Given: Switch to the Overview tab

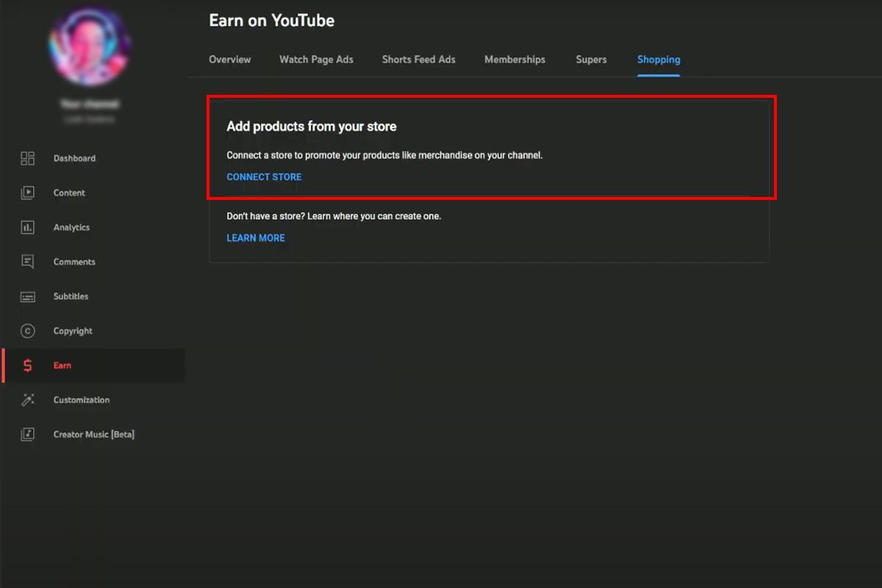Looking at the screenshot, I should (230, 60).
